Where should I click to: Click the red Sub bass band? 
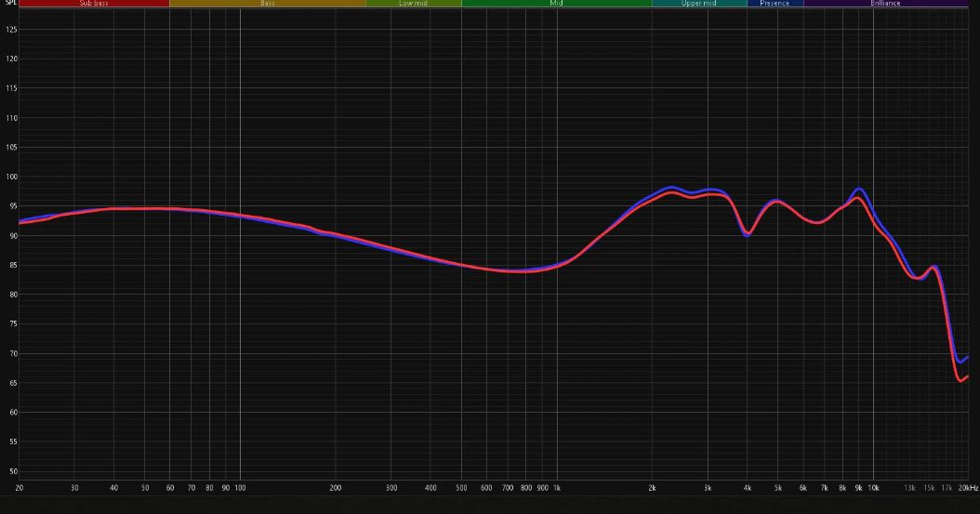click(x=94, y=4)
